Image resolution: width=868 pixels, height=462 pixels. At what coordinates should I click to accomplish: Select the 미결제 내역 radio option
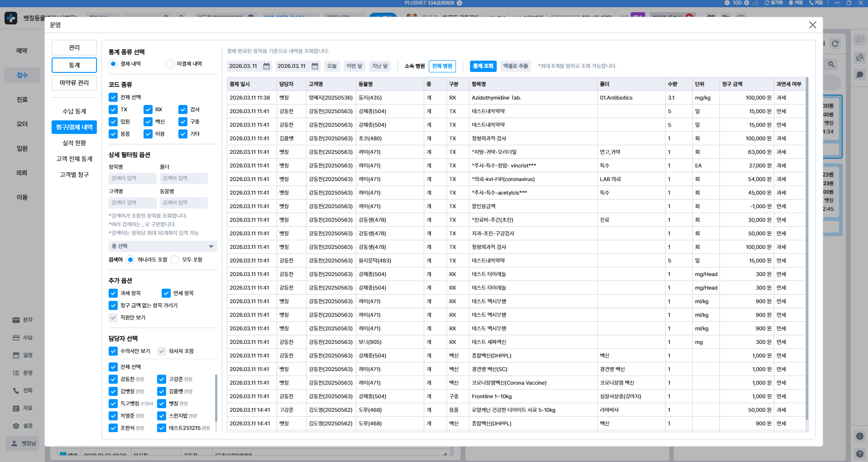coord(170,64)
